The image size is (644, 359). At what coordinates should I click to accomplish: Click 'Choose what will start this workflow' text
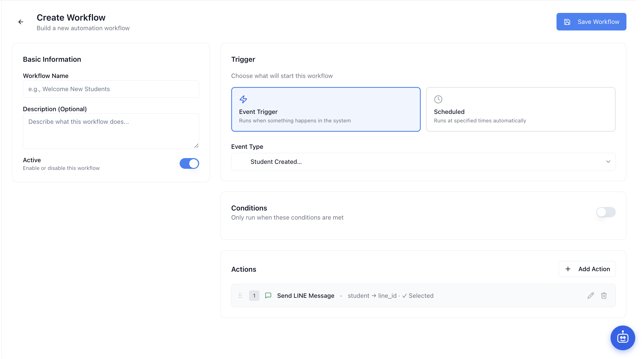click(282, 76)
